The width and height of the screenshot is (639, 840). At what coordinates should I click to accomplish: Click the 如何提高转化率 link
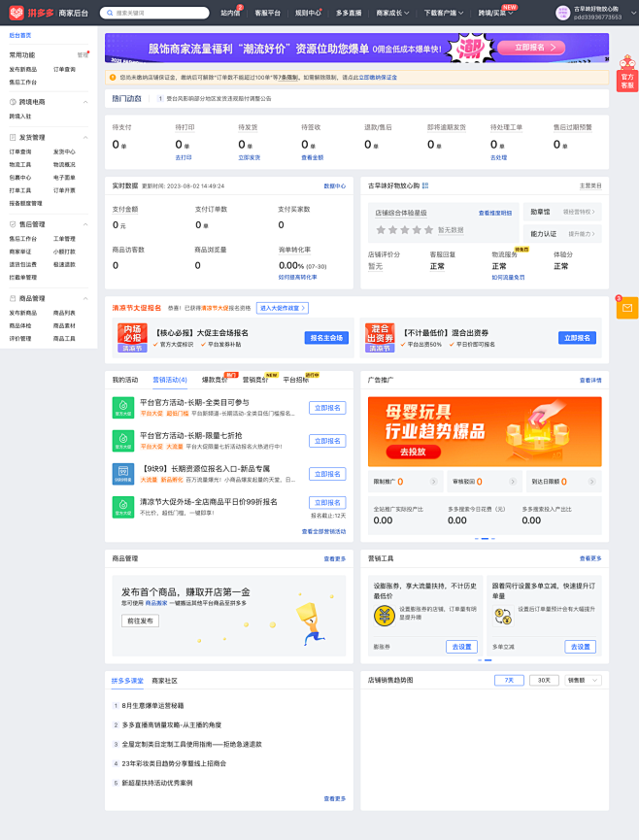click(298, 277)
